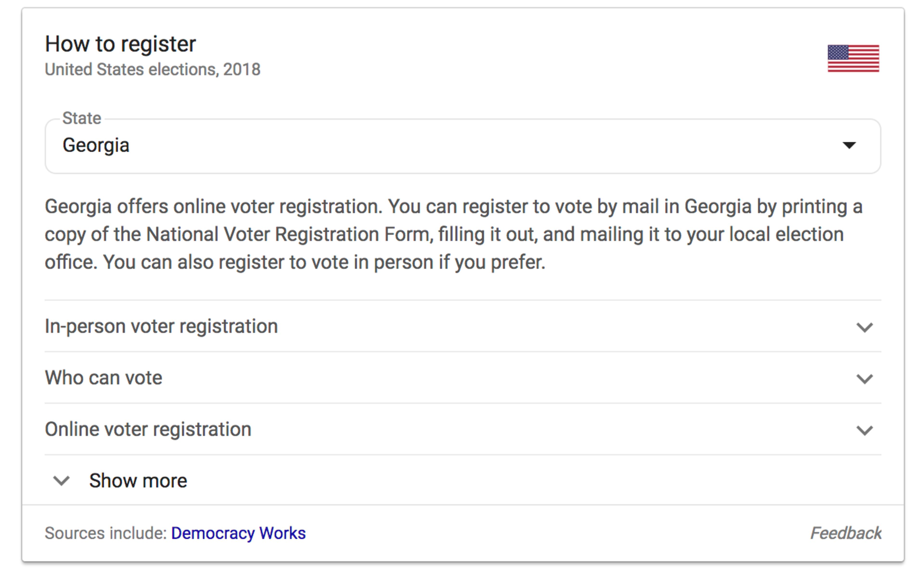Image resolution: width=924 pixels, height=571 pixels.
Task: Click the selected Georgia value text
Action: click(x=96, y=145)
